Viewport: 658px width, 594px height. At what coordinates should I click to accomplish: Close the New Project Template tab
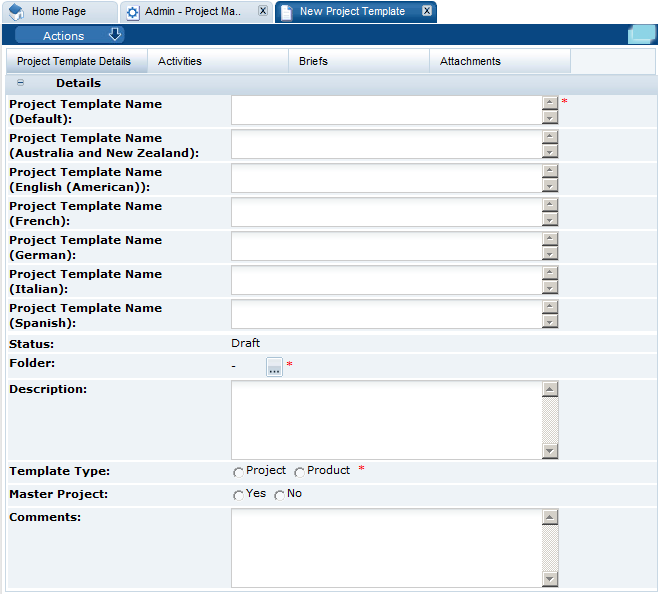tap(427, 11)
